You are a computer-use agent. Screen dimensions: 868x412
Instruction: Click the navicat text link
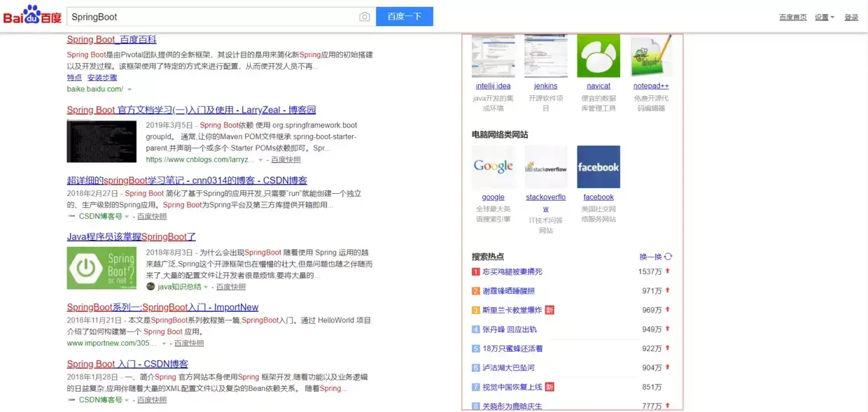point(598,86)
